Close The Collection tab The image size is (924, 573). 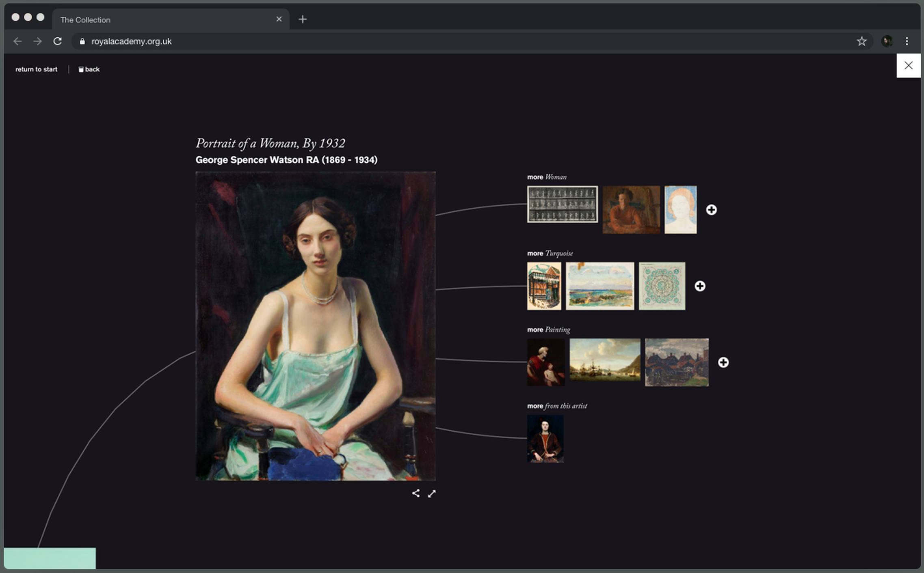tap(279, 19)
